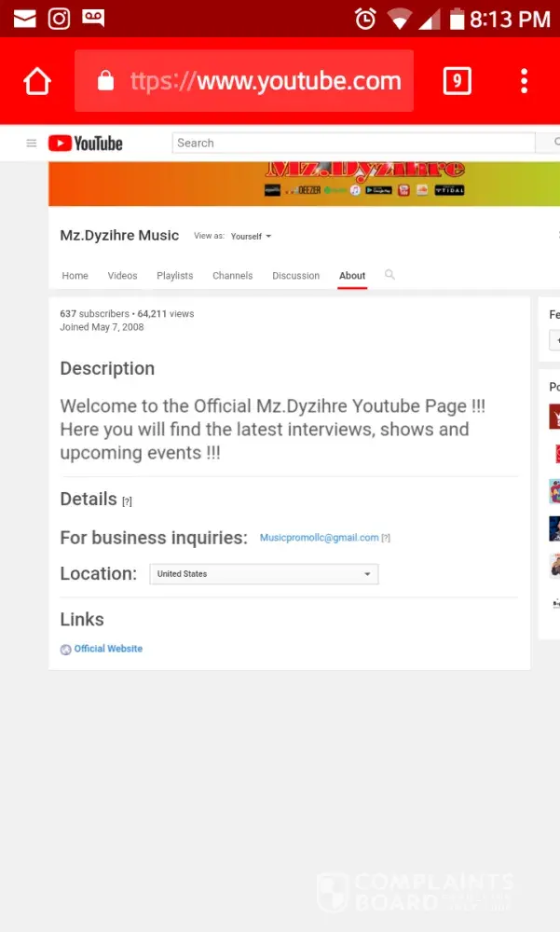Click the YouTube Search input field
Screen dimensions: 560x932
pos(353,144)
